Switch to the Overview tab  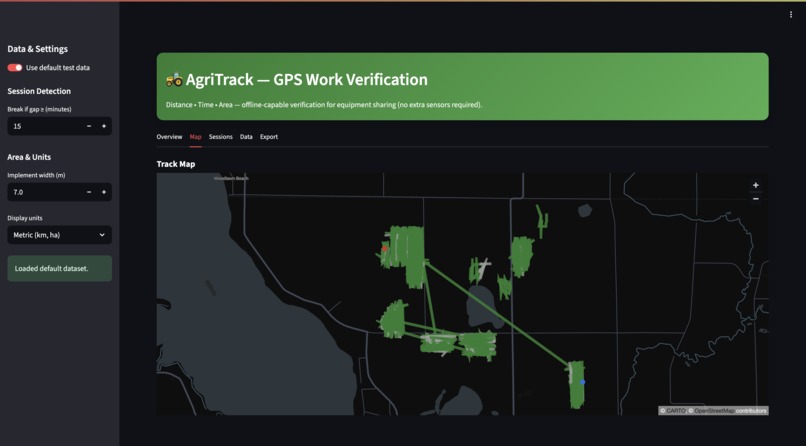point(169,137)
